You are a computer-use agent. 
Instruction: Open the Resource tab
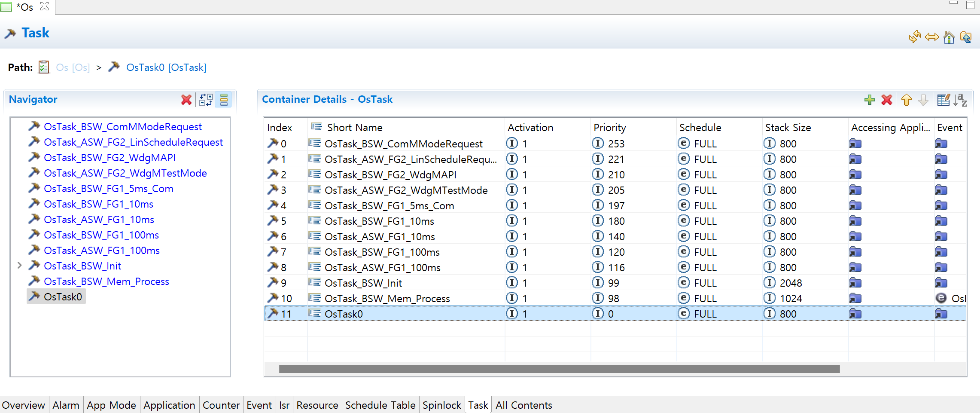pos(317,405)
